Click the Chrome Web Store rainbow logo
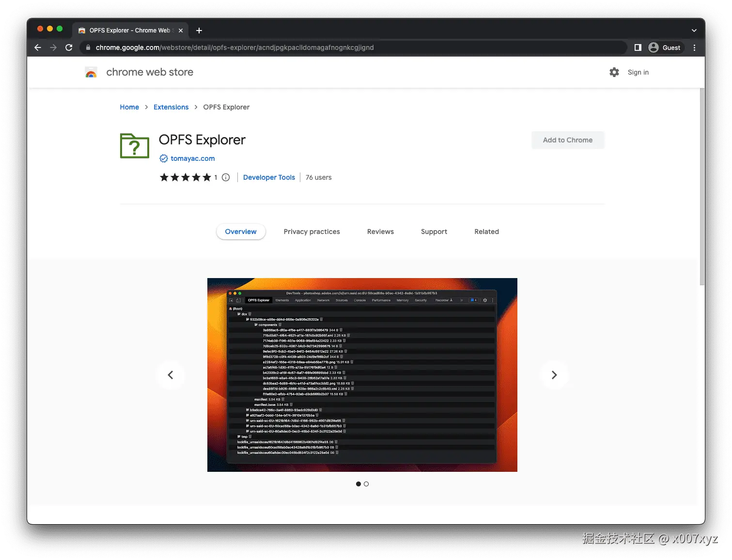This screenshot has width=732, height=560. [x=91, y=72]
